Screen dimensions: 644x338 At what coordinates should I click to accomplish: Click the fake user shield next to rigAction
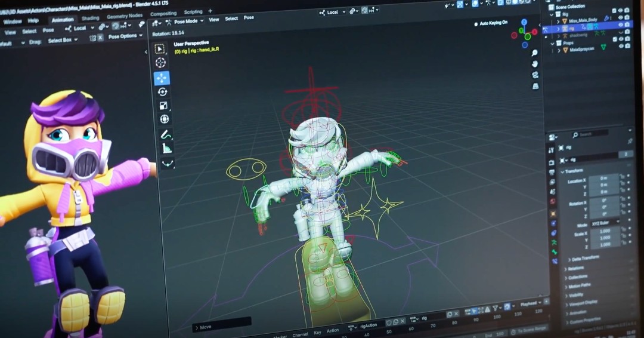pyautogui.click(x=388, y=322)
